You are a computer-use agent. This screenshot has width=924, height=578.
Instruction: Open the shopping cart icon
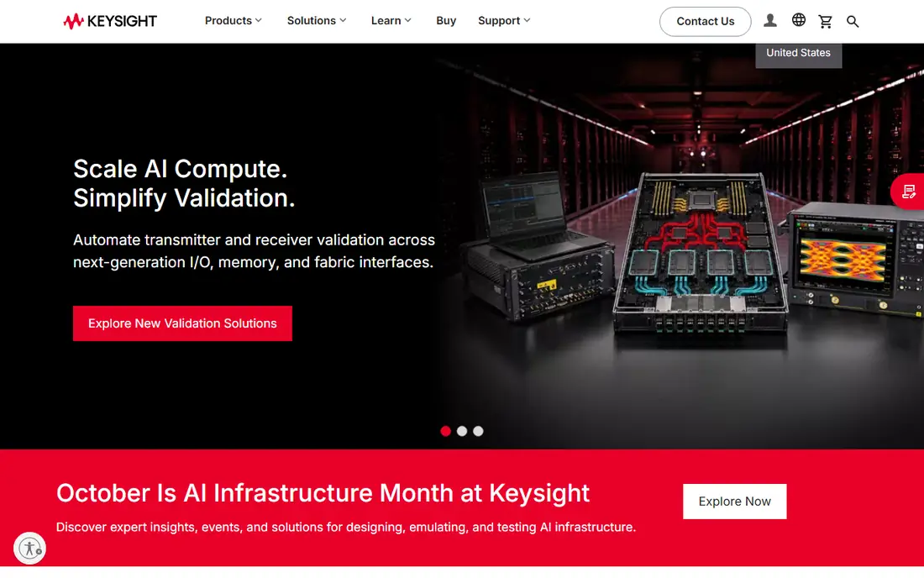point(825,21)
